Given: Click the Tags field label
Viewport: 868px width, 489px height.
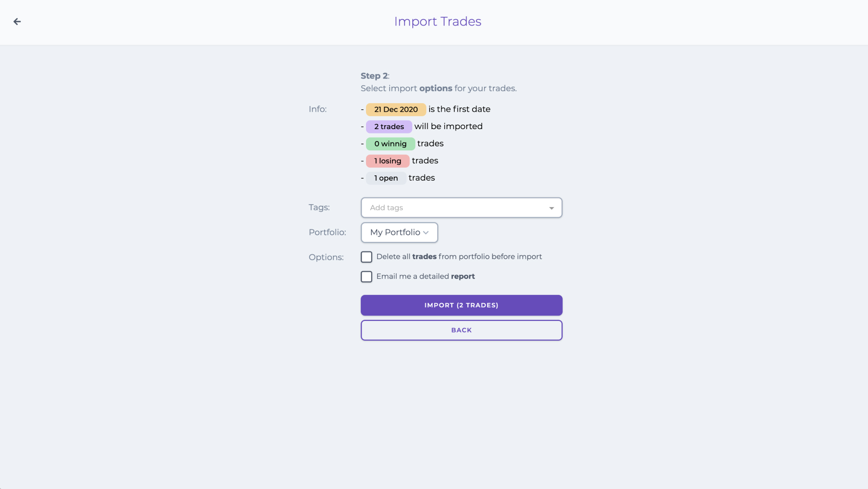Looking at the screenshot, I should pyautogui.click(x=319, y=208).
